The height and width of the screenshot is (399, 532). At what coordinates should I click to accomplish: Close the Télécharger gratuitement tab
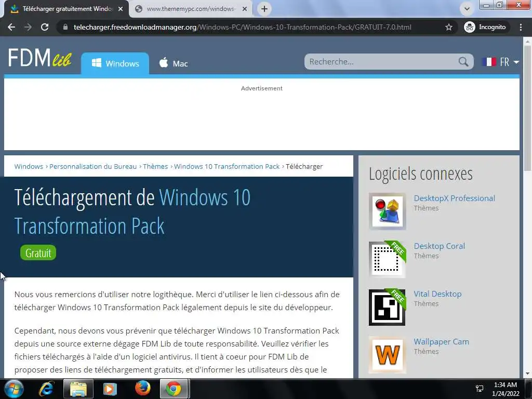coord(121,9)
